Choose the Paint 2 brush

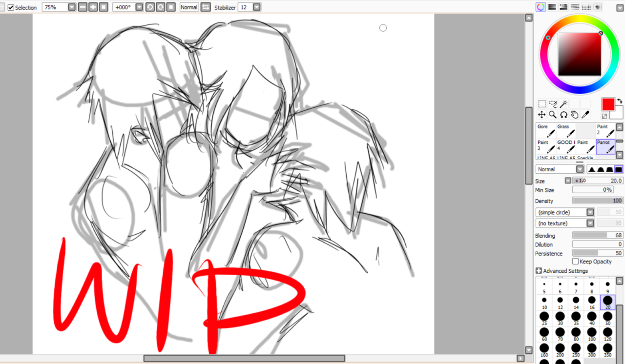[x=606, y=131]
